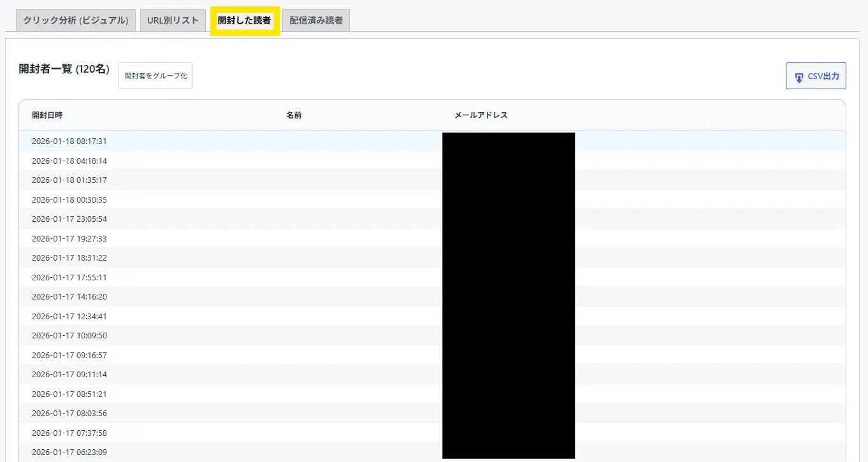Click the 名前 column header

[294, 115]
